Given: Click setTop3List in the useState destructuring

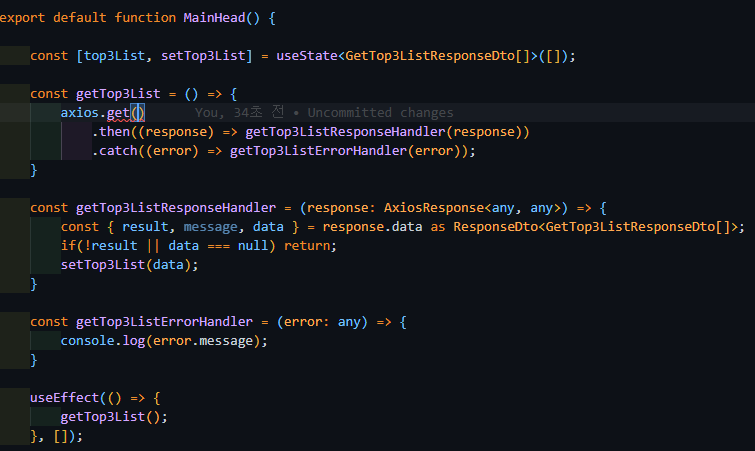Looking at the screenshot, I should 203,56.
